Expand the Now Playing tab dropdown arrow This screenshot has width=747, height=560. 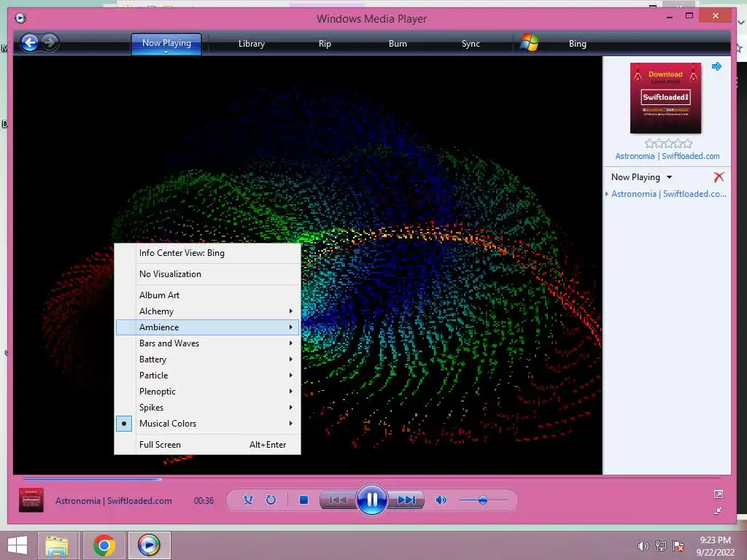coord(166,52)
